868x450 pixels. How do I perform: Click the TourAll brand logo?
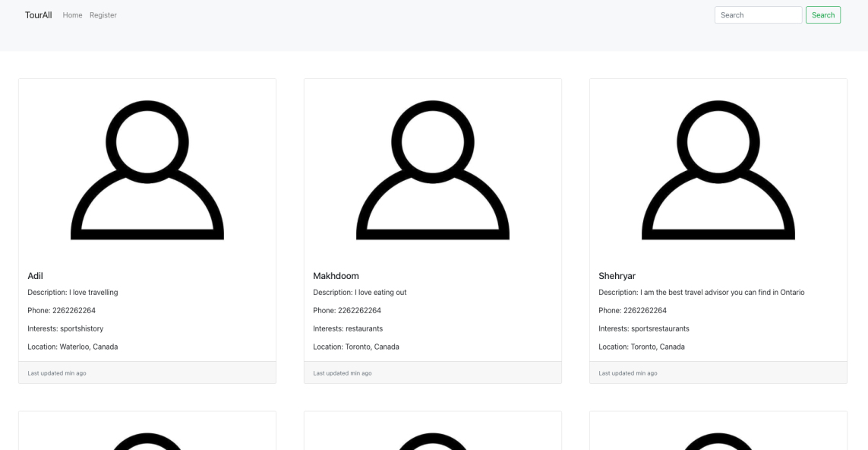click(x=38, y=15)
